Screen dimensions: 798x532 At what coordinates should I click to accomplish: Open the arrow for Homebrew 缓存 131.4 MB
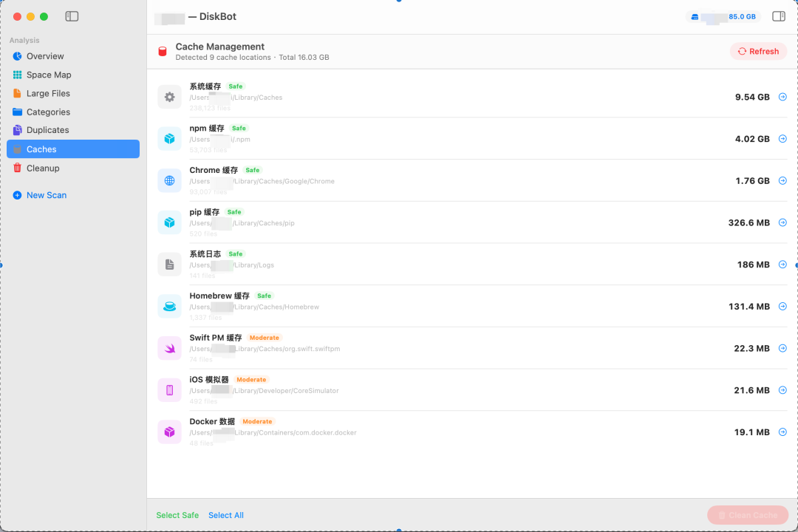pos(782,307)
